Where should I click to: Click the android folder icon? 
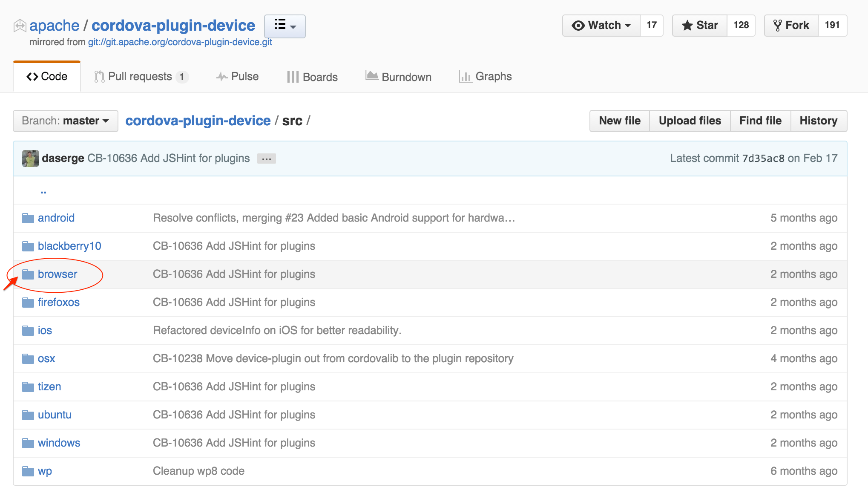tap(28, 218)
